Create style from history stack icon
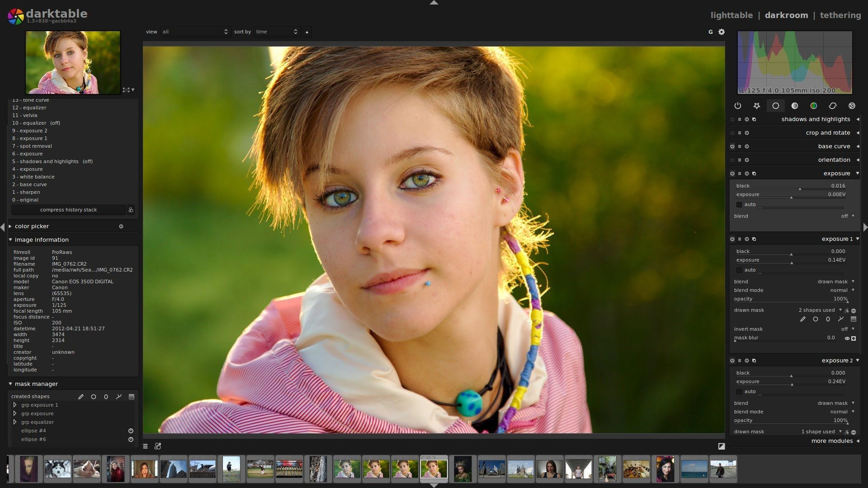This screenshot has width=868, height=488. point(131,210)
